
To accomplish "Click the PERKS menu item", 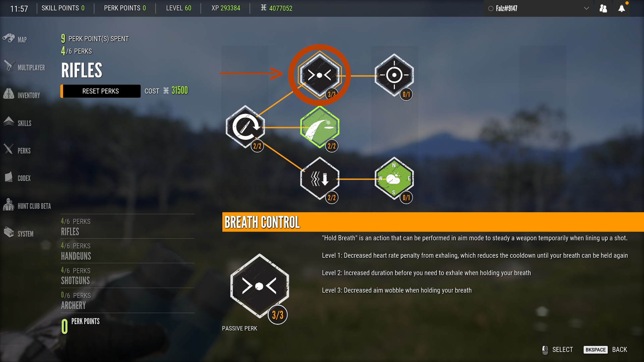I will tap(24, 150).
